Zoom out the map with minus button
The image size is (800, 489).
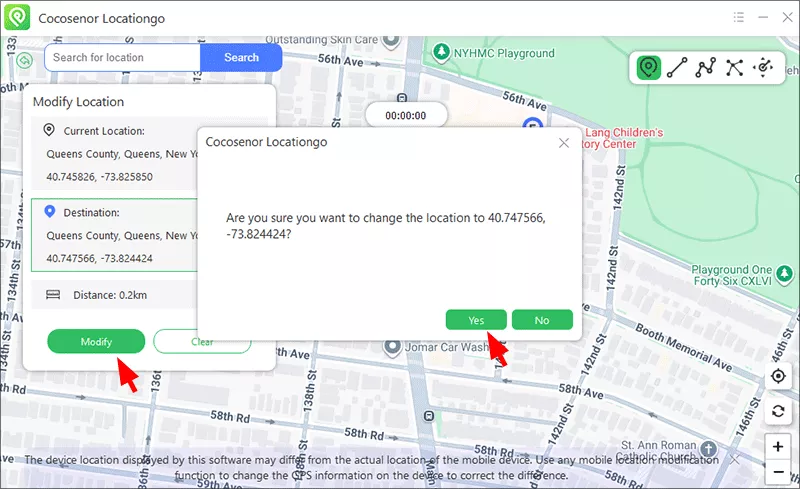tap(778, 471)
